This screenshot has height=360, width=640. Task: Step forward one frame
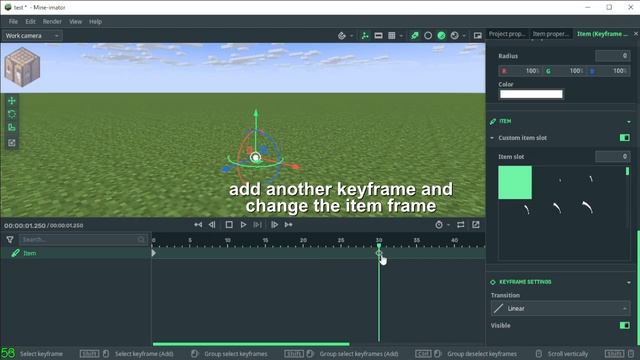[274, 224]
